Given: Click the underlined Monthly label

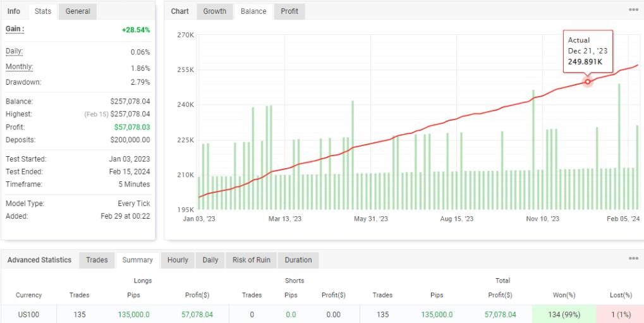Looking at the screenshot, I should pyautogui.click(x=20, y=67).
